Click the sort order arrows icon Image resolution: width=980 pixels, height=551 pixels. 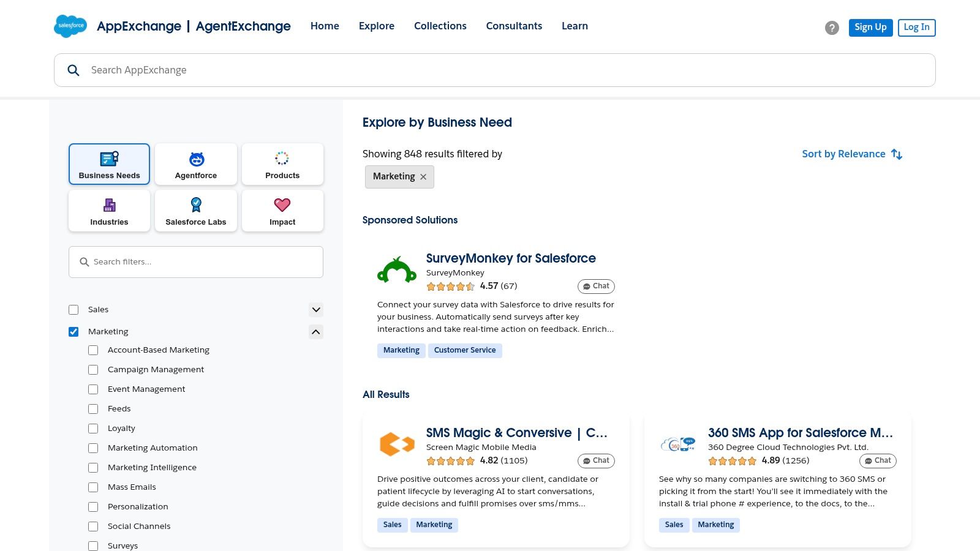point(897,154)
